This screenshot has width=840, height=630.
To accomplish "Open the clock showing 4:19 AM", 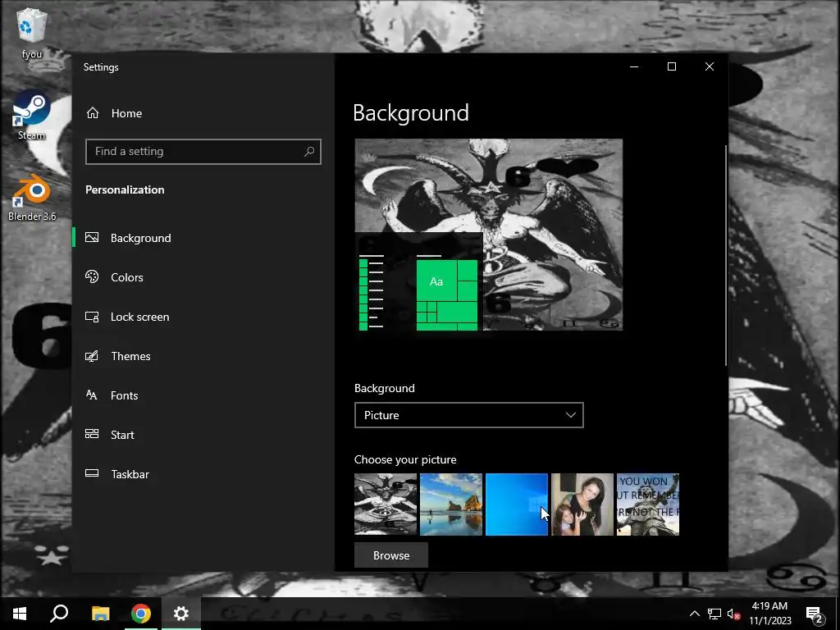I will tap(769, 614).
